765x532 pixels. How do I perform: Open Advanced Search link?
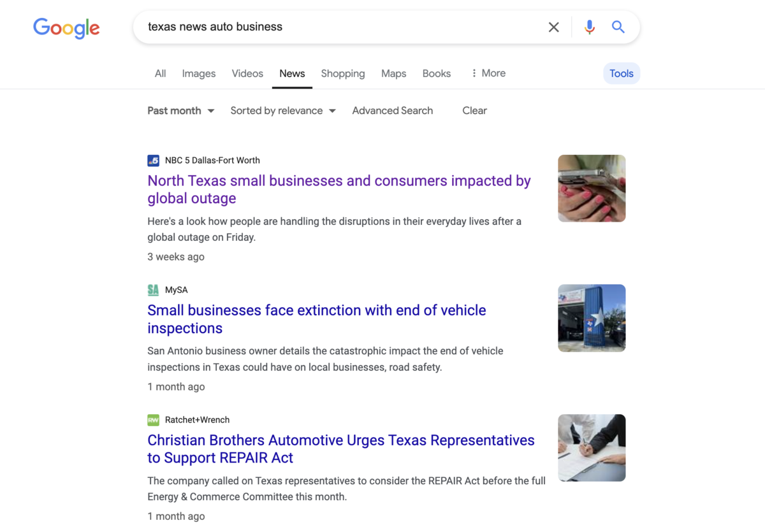[392, 111]
